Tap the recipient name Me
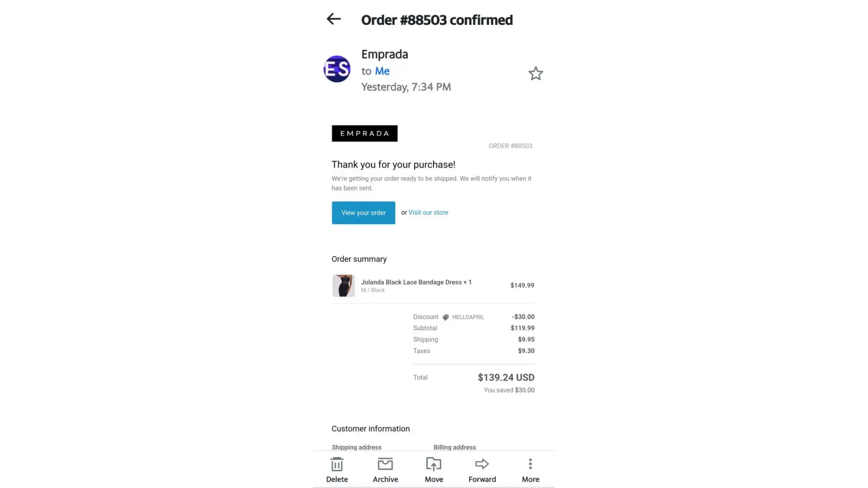868x488 pixels. [382, 71]
